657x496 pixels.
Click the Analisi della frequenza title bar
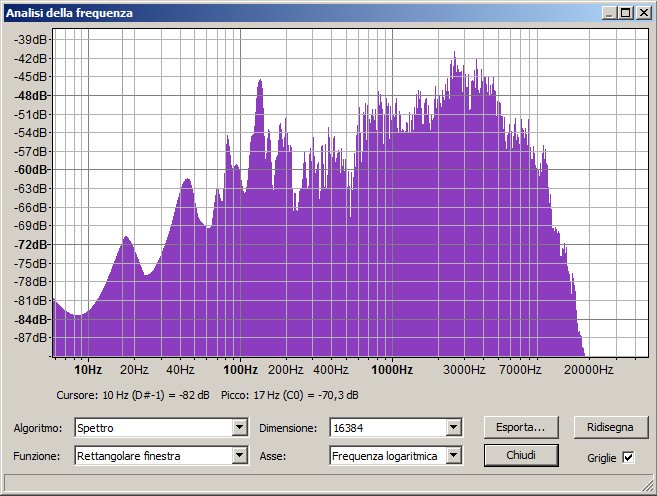(300, 13)
